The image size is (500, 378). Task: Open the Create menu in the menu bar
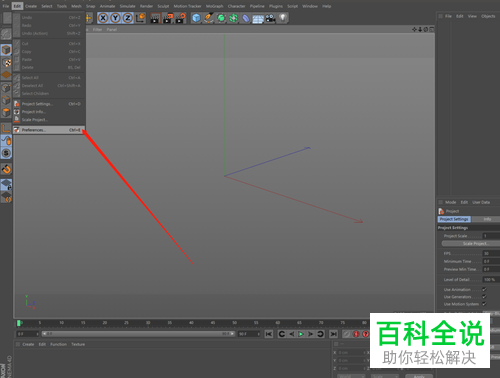tap(31, 6)
